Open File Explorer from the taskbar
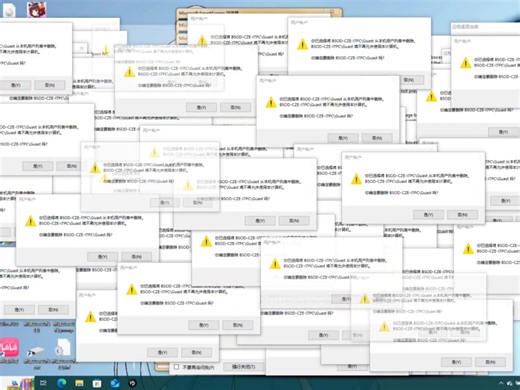 click(x=79, y=383)
